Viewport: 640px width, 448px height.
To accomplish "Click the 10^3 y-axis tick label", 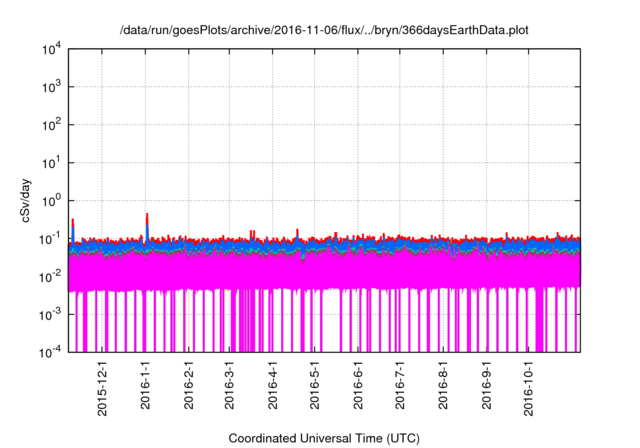I will 51,87.
